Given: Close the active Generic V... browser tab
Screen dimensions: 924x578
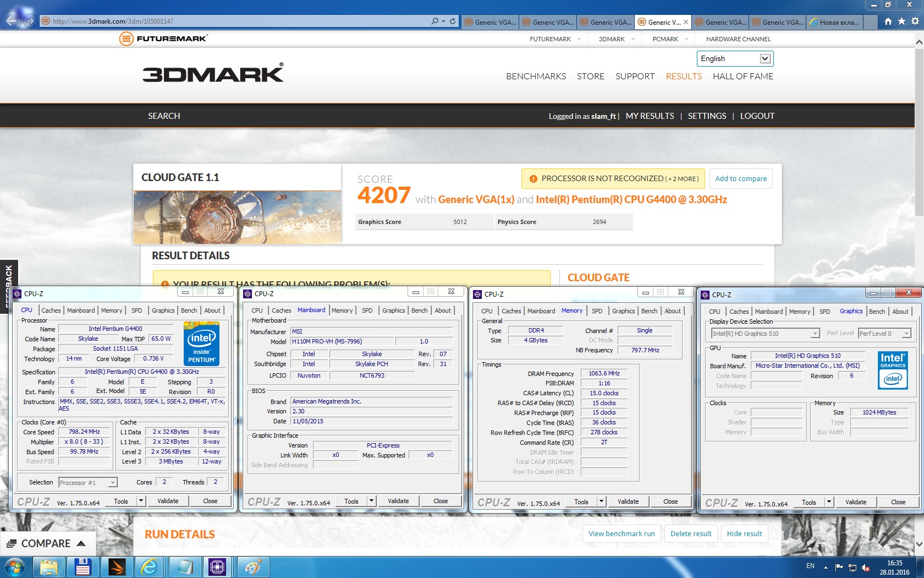Looking at the screenshot, I should pyautogui.click(x=686, y=22).
